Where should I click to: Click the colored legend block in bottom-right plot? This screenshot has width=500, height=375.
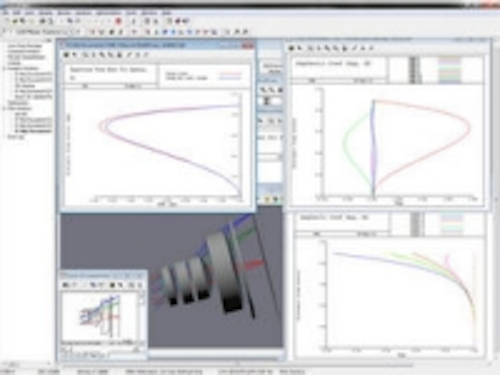pyautogui.click(x=451, y=223)
